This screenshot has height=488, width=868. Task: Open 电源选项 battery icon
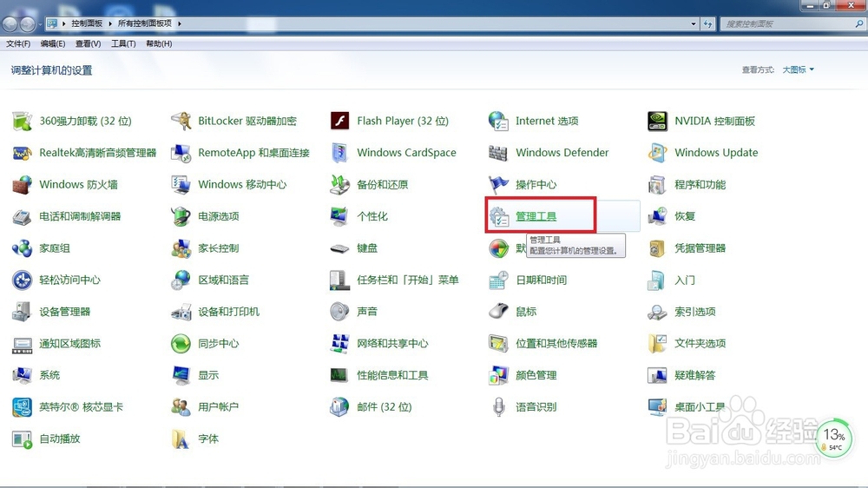[x=181, y=216]
